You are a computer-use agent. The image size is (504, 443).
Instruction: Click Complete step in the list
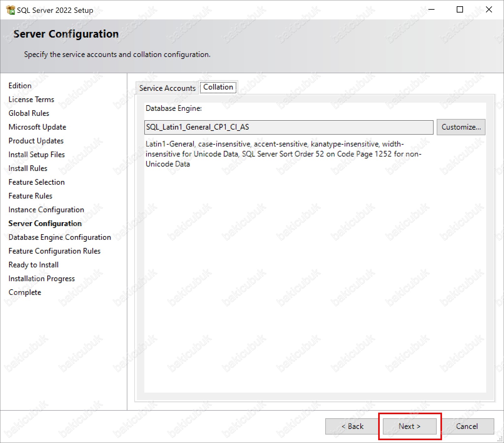pos(25,292)
